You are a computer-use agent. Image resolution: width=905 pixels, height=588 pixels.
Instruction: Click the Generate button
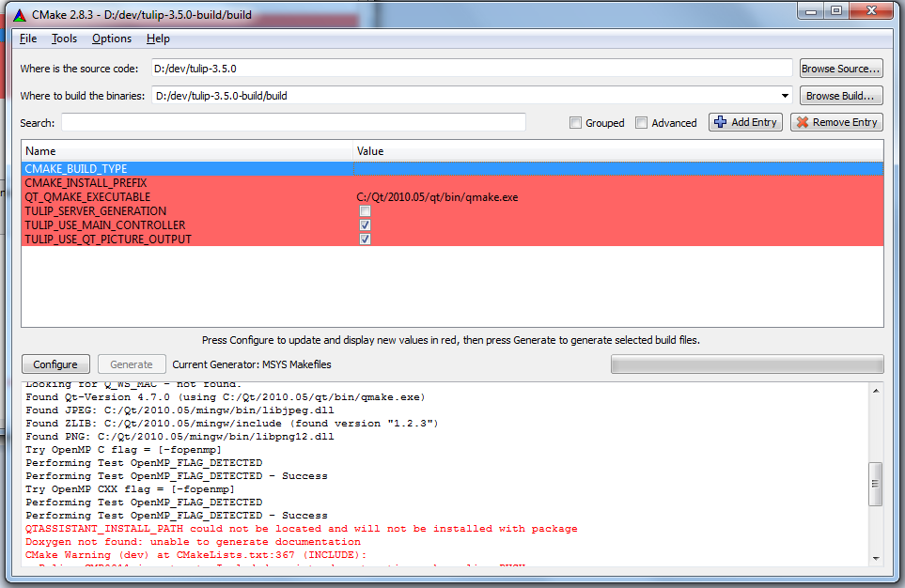(x=132, y=364)
